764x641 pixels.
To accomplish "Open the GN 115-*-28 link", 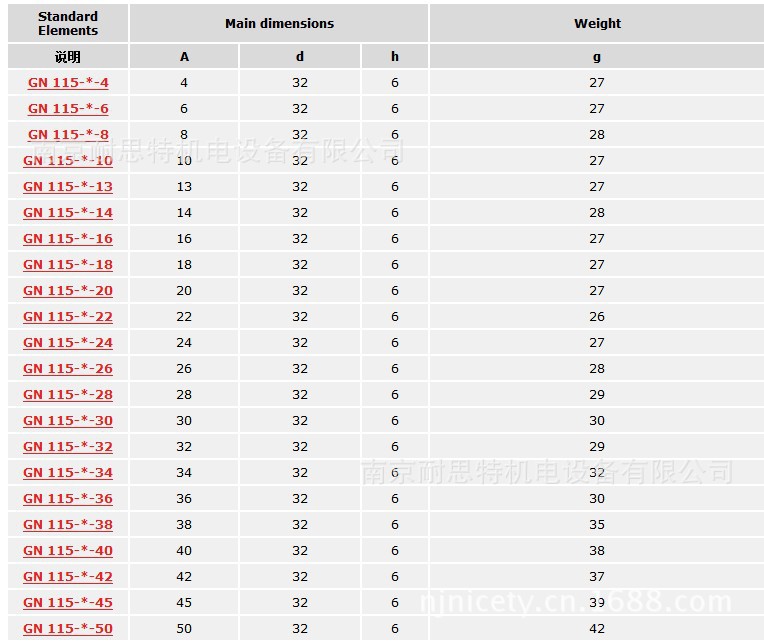I will (68, 395).
